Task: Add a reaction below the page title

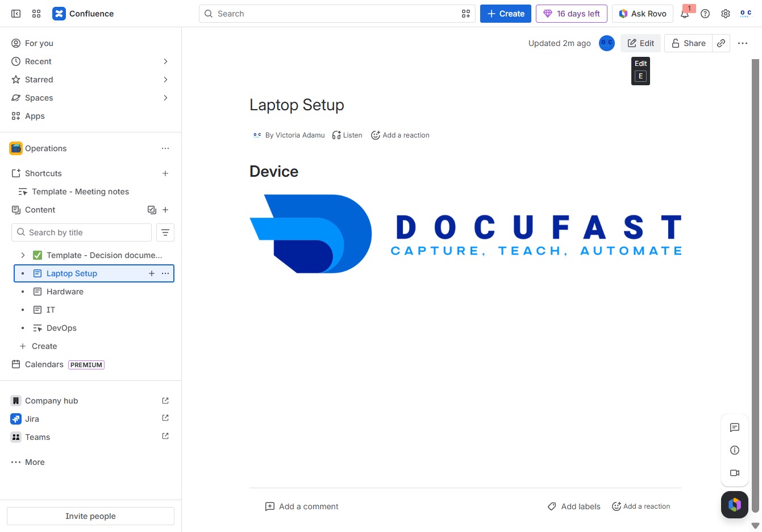Action: [400, 135]
